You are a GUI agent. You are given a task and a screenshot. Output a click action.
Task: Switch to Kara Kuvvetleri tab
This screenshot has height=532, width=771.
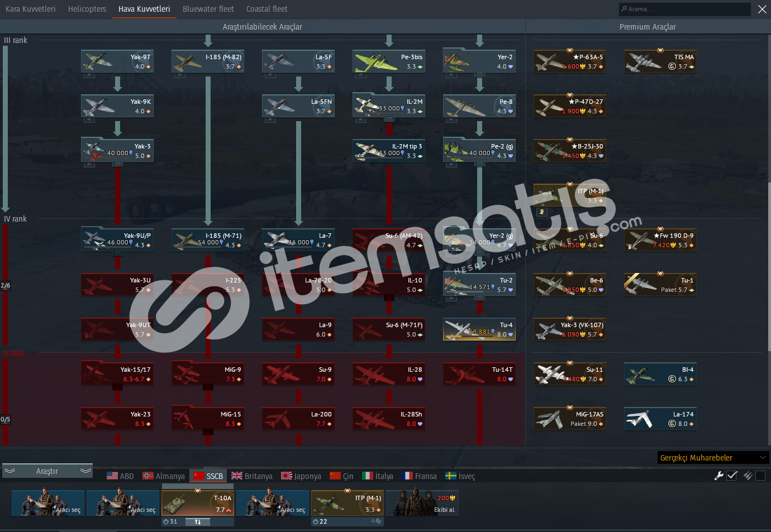(x=31, y=9)
